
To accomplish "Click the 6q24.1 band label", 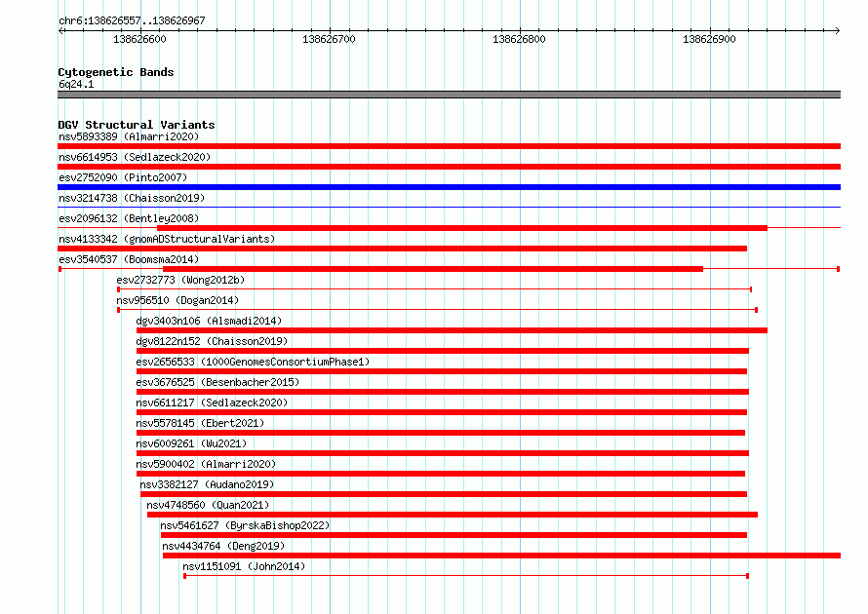I will pos(76,84).
